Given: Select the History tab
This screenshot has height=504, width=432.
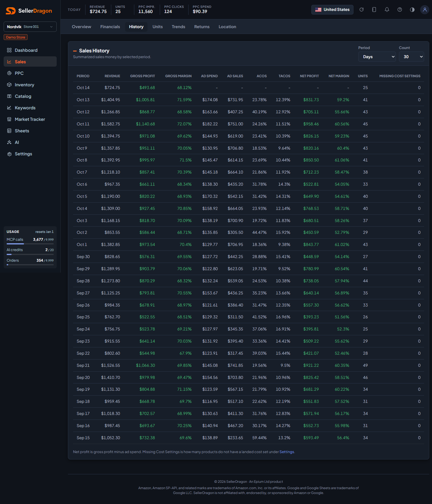Looking at the screenshot, I should tap(136, 27).
